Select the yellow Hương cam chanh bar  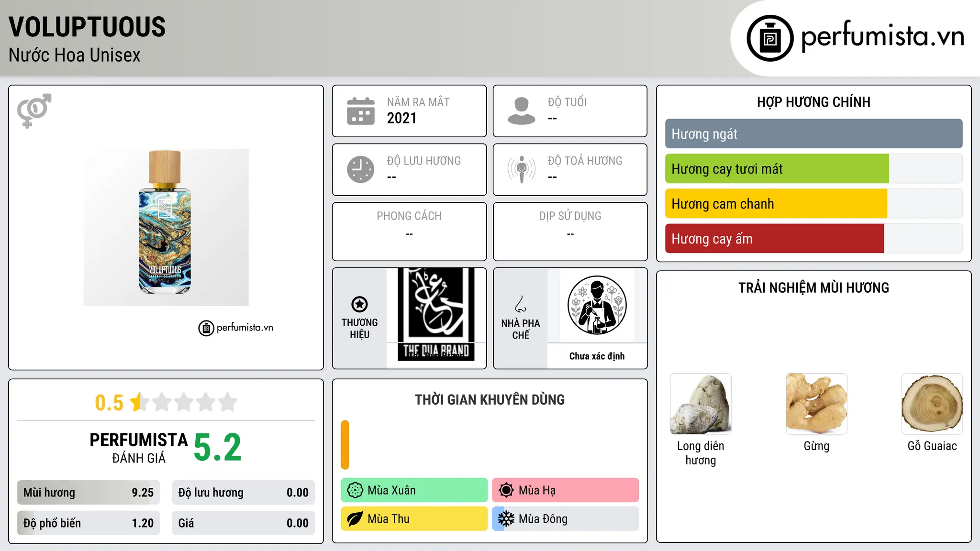click(776, 204)
